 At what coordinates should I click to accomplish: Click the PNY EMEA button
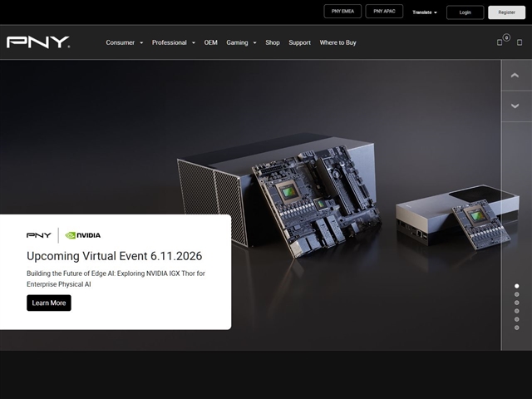(x=342, y=12)
